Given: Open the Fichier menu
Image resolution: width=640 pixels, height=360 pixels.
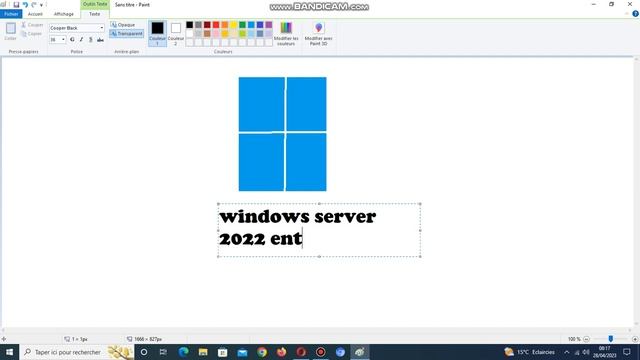Looking at the screenshot, I should (11, 14).
